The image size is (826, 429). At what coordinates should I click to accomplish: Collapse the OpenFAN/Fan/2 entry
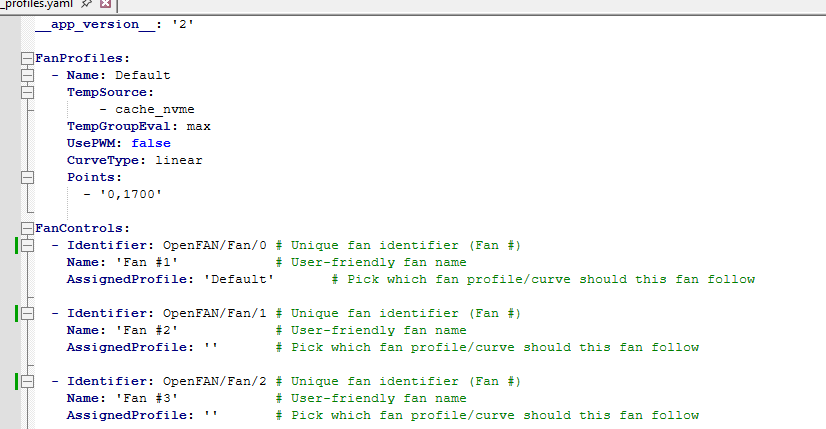click(x=27, y=382)
